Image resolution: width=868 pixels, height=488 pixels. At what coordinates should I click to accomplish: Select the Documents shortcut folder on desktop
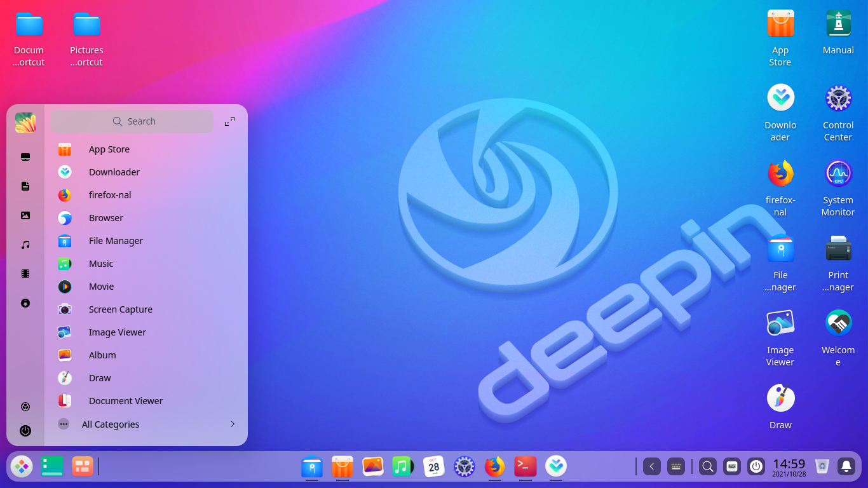pyautogui.click(x=29, y=39)
